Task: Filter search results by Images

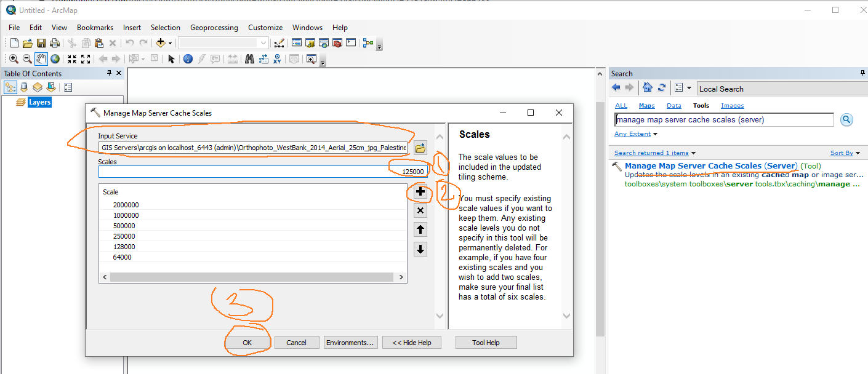Action: click(x=733, y=106)
